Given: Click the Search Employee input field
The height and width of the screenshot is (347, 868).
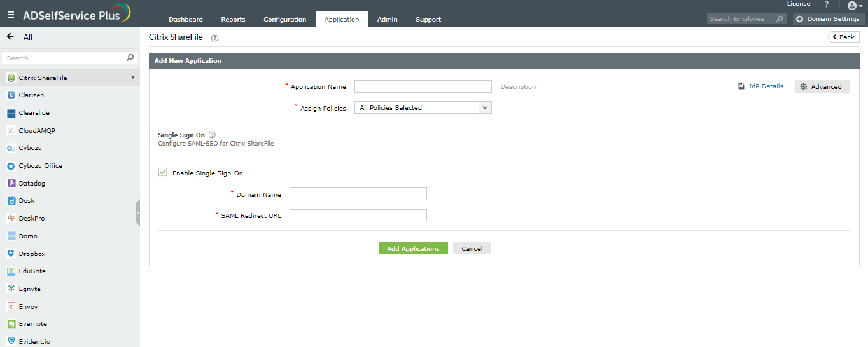Looking at the screenshot, I should click(740, 19).
